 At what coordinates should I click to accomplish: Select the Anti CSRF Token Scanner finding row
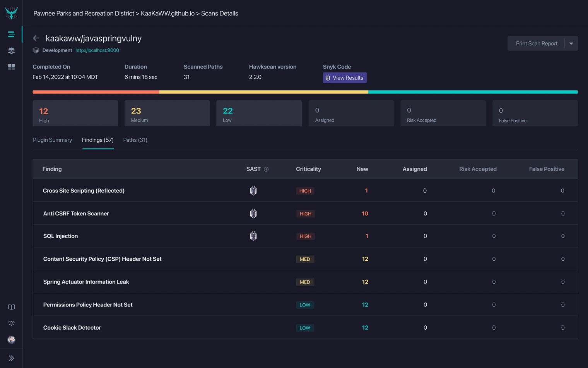[x=76, y=213]
